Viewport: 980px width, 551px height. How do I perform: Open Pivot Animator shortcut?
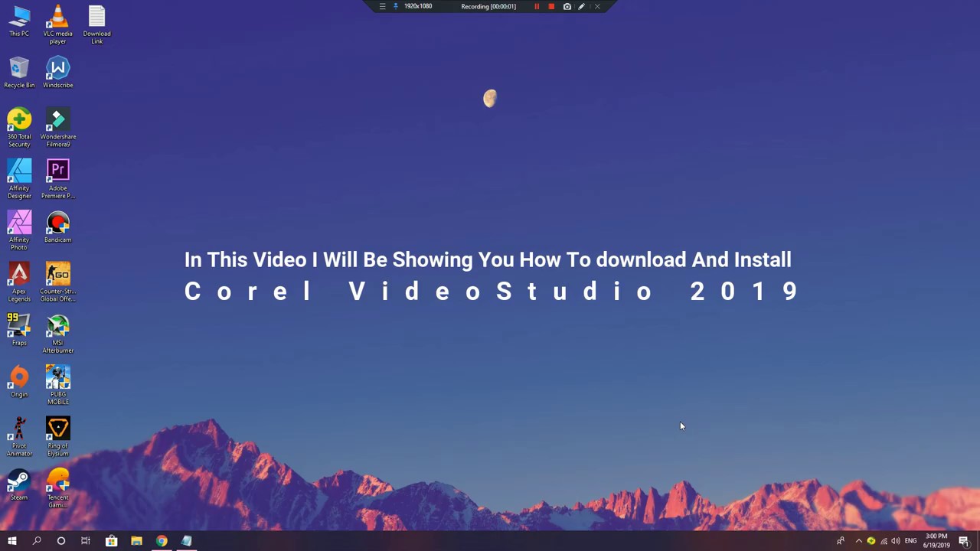[x=19, y=437]
